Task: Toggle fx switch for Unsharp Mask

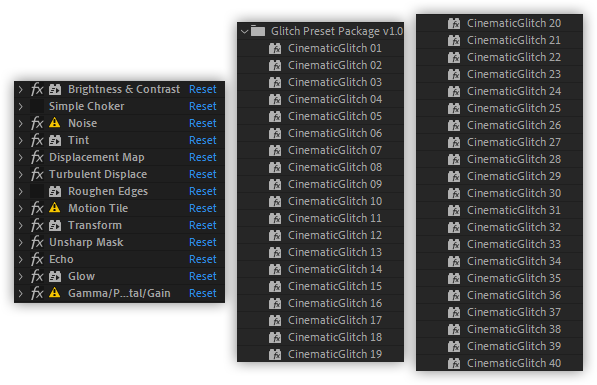Action: pos(37,242)
